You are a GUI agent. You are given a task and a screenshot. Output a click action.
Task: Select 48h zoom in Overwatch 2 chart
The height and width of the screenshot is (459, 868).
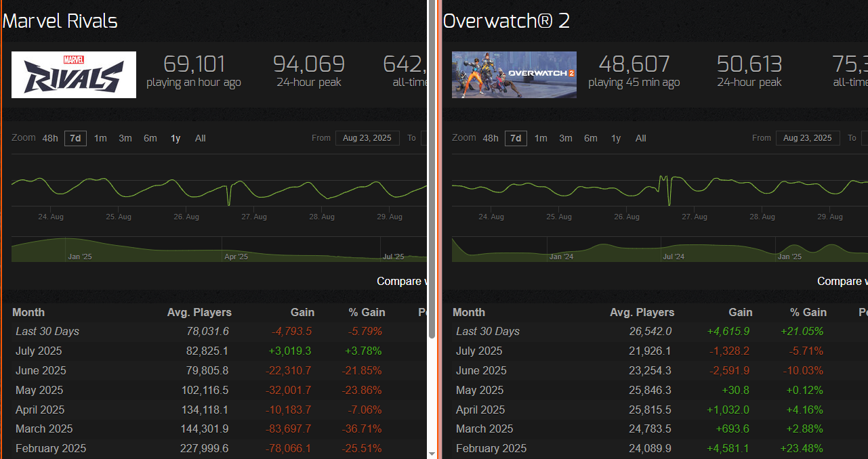click(x=491, y=138)
